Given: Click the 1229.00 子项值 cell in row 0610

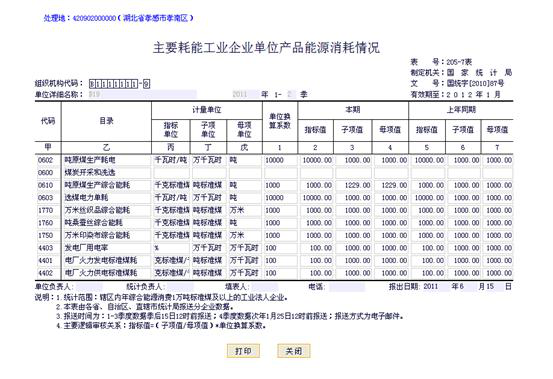Looking at the screenshot, I should (353, 185).
